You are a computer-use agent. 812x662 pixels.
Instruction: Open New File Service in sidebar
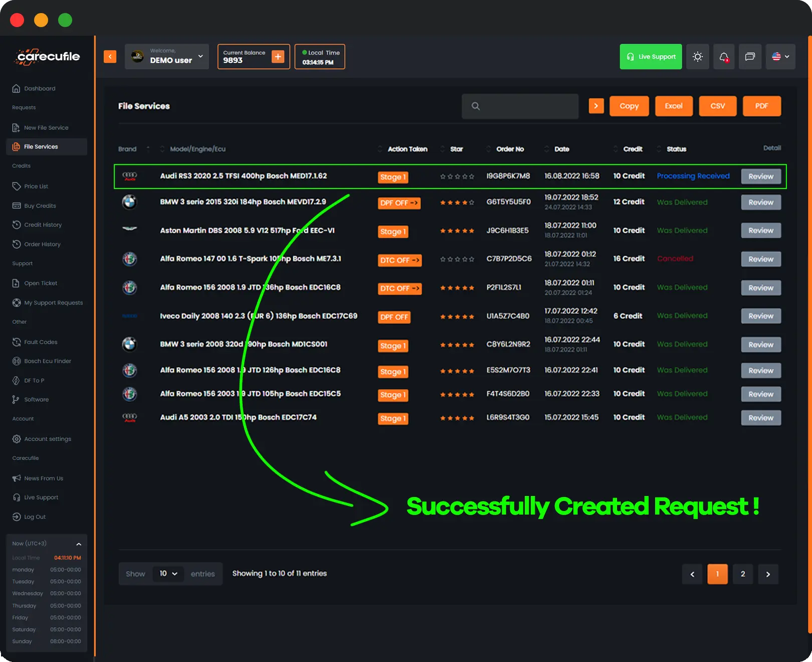coord(46,128)
